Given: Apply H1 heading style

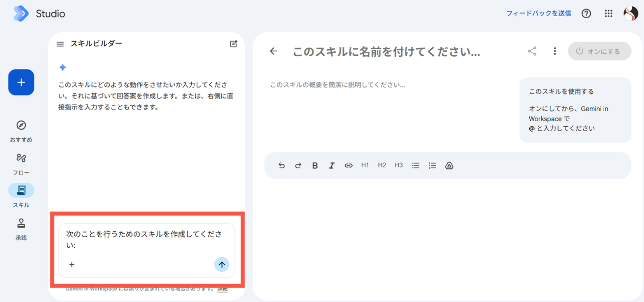Looking at the screenshot, I should point(365,165).
